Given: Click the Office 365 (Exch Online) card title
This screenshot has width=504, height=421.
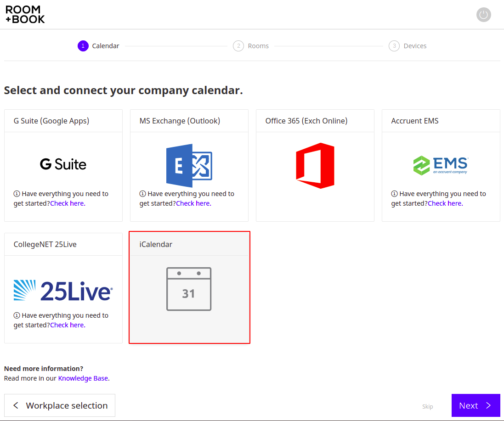Looking at the screenshot, I should point(306,121).
